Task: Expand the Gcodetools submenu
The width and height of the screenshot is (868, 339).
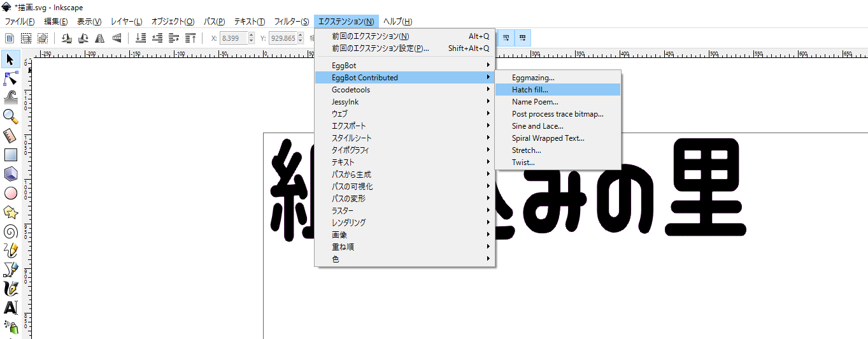Action: [x=404, y=90]
